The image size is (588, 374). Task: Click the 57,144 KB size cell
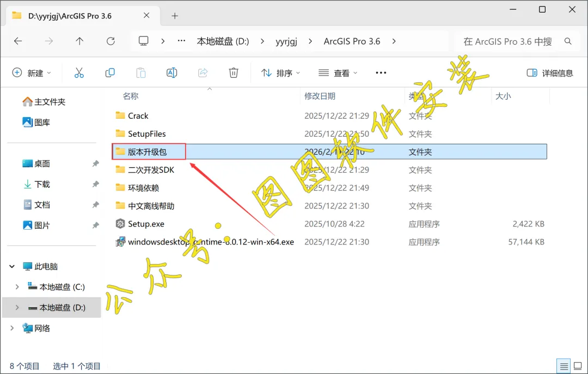[526, 242]
